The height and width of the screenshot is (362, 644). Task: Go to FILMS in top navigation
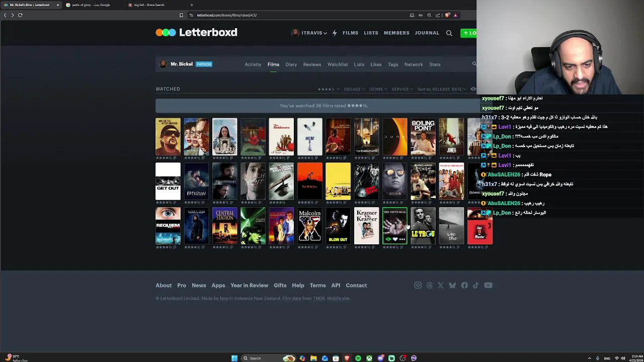tap(350, 33)
